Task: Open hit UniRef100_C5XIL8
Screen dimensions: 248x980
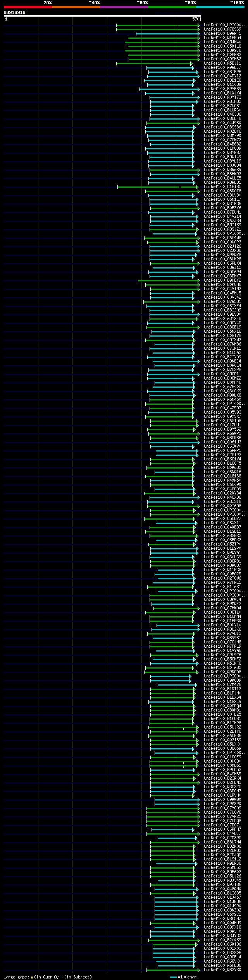Action: point(222,46)
